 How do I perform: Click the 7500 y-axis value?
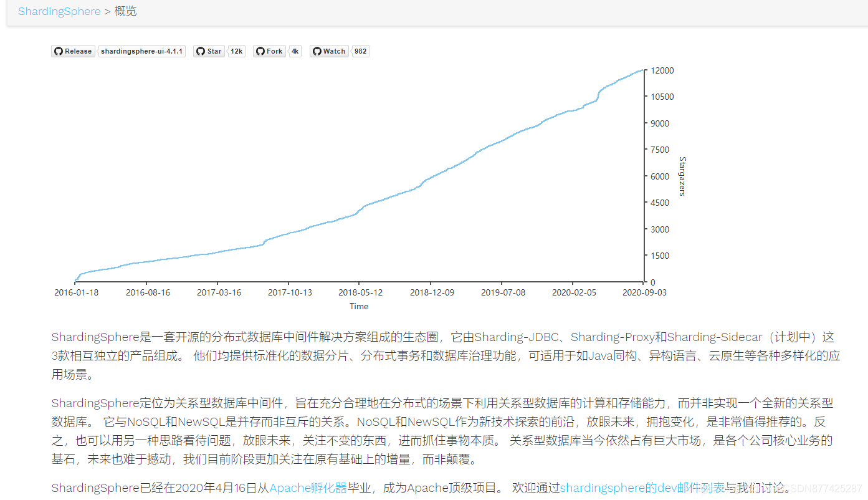(x=661, y=150)
